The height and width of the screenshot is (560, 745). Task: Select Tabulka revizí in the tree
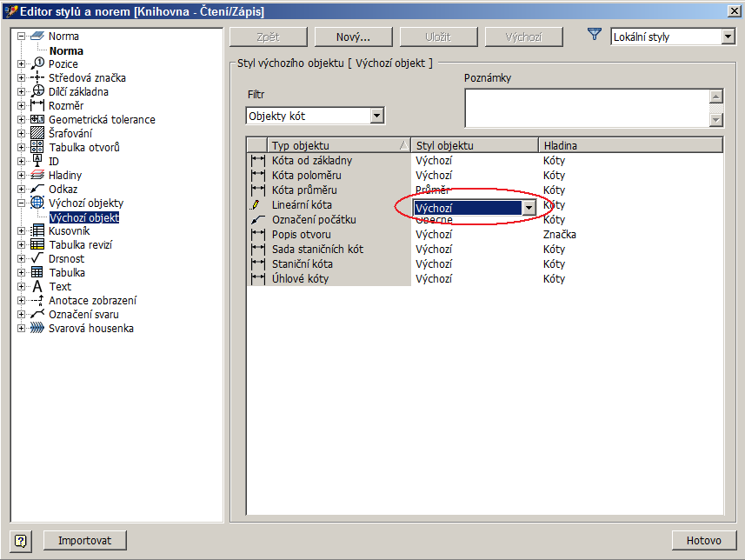pos(80,245)
